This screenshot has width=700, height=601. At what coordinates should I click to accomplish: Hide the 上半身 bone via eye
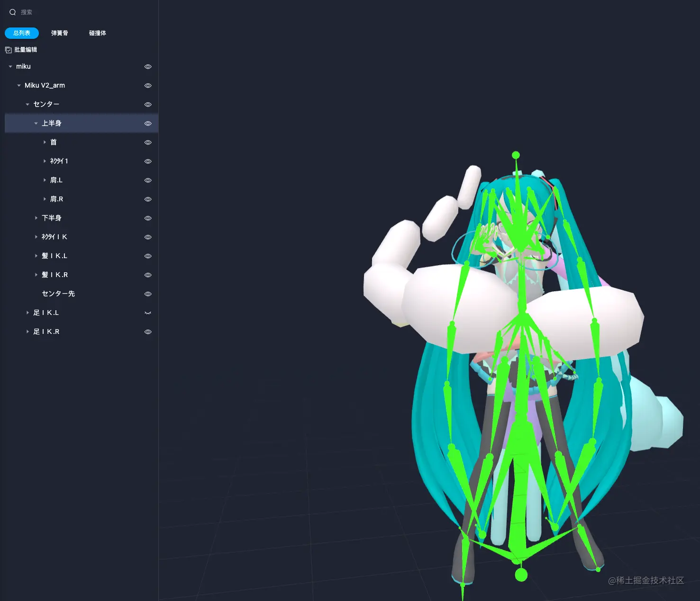[148, 124]
